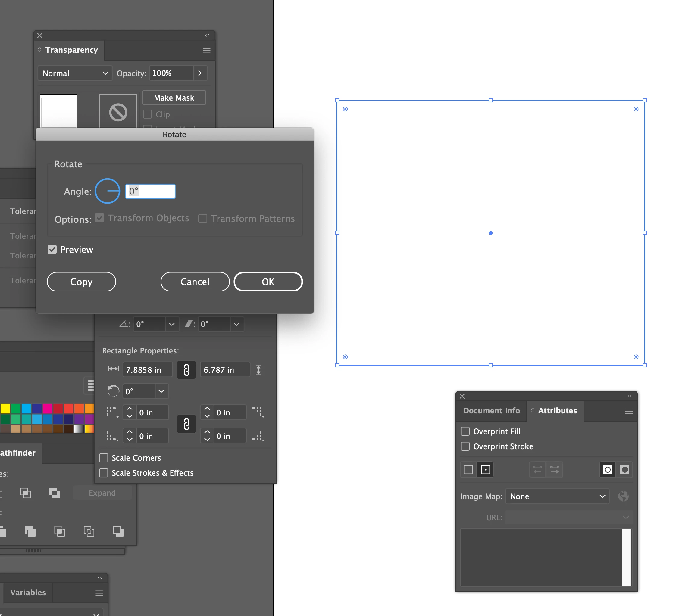
Task: Click the empty opacity mask thumbnail
Action: [x=118, y=112]
